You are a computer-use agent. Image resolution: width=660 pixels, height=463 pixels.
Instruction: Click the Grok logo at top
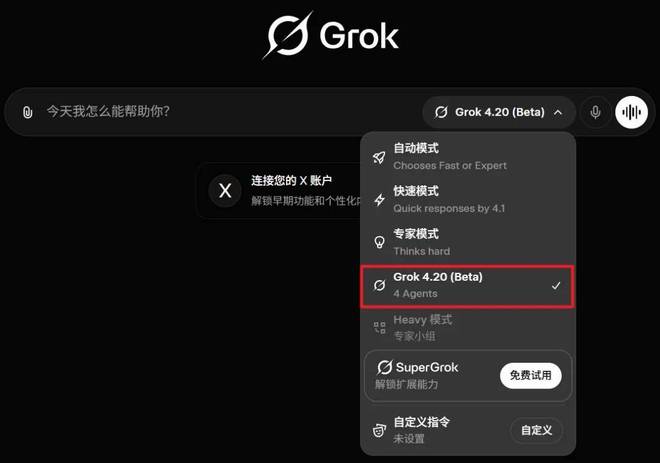[331, 35]
